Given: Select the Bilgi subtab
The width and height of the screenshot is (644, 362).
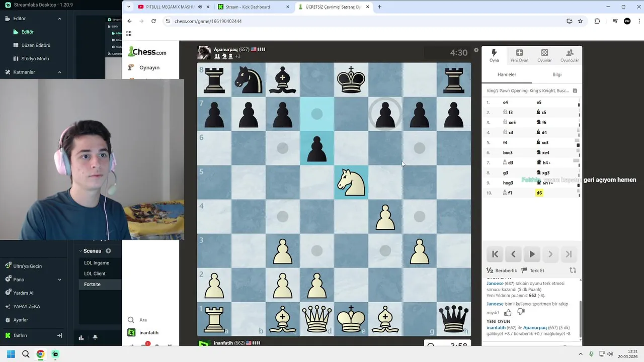Looking at the screenshot, I should point(557,74).
